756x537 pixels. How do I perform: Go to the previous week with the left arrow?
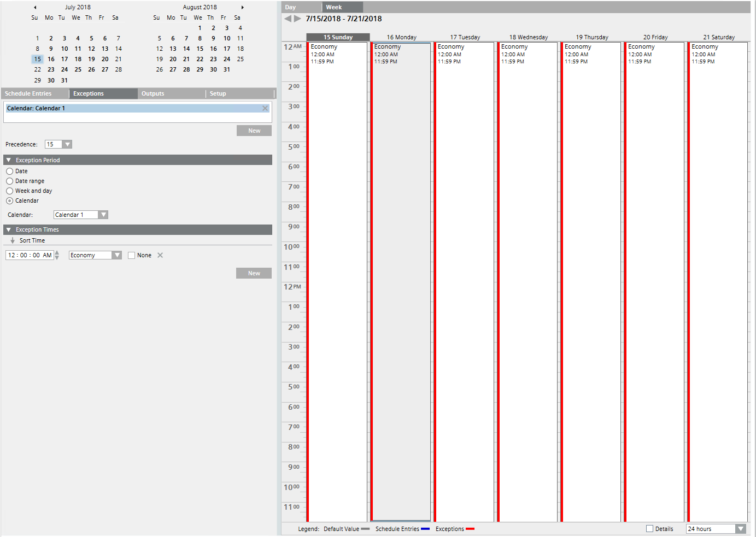(x=287, y=18)
